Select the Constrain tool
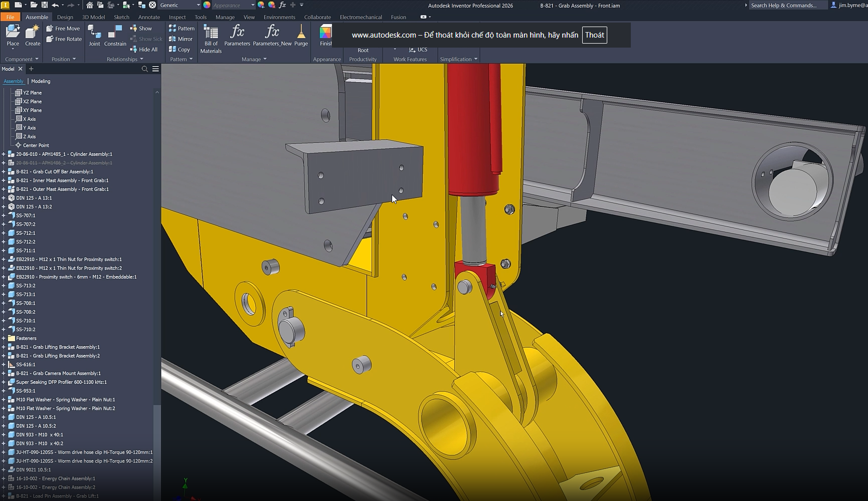Image resolution: width=868 pixels, height=501 pixels. [x=115, y=36]
